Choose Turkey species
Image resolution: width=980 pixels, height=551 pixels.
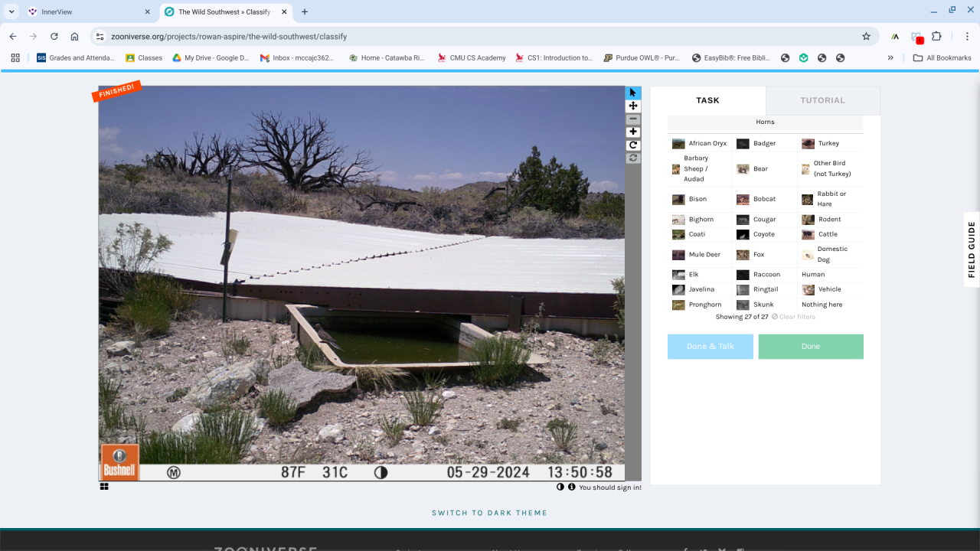coord(830,144)
